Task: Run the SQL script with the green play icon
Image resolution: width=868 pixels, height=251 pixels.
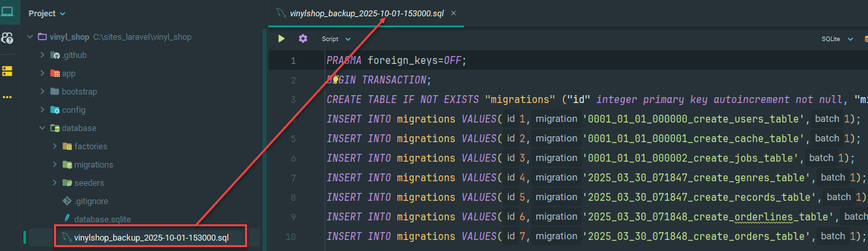Action: (x=282, y=38)
